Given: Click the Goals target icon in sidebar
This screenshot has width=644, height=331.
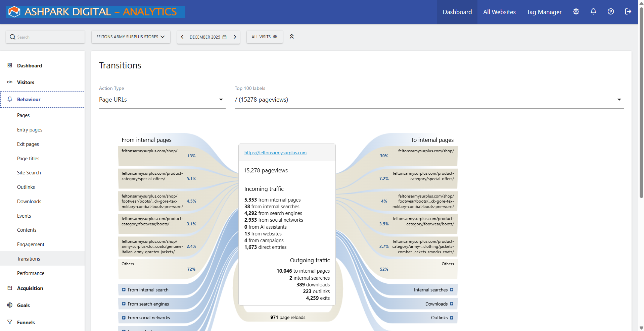Looking at the screenshot, I should (x=10, y=305).
